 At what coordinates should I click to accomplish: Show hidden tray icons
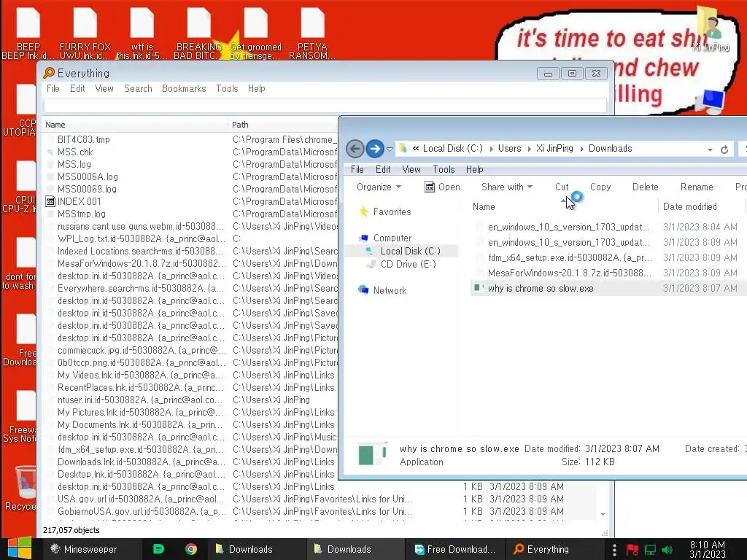click(x=614, y=550)
